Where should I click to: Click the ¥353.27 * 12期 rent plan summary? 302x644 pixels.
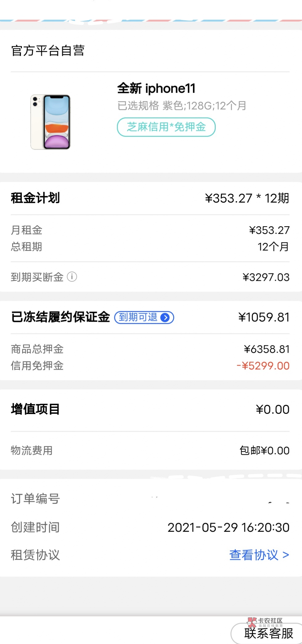tap(247, 198)
